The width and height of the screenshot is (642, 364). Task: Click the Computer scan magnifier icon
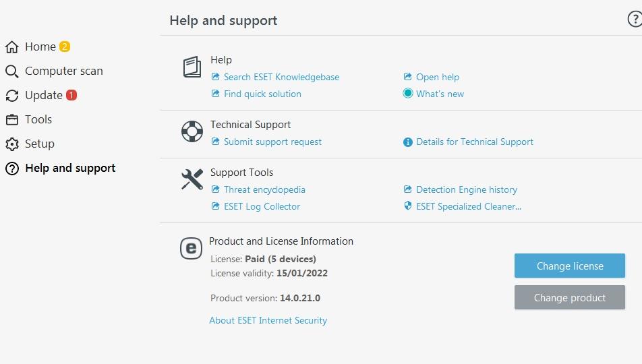point(12,71)
